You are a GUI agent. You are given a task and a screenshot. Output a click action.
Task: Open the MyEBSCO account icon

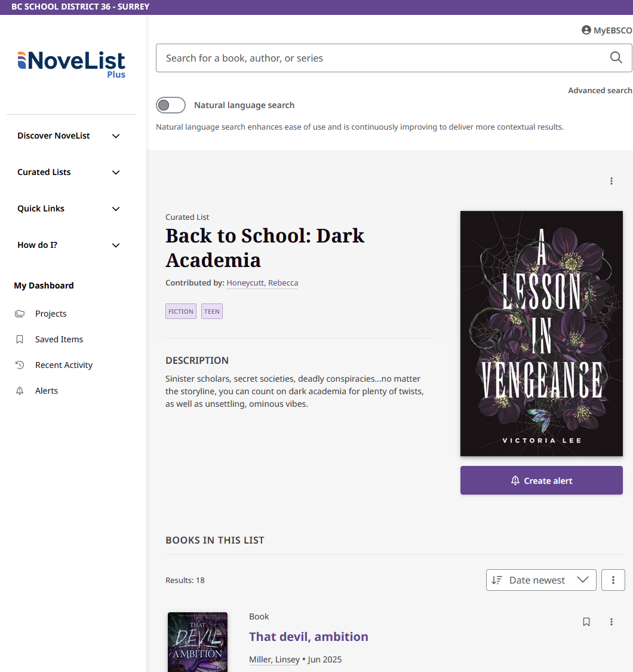[586, 30]
